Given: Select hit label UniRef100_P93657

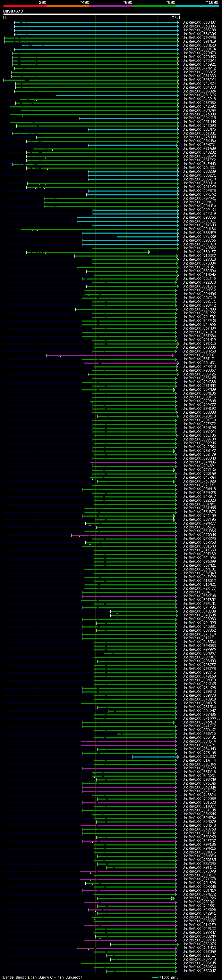Looking at the screenshot, I should pyautogui.click(x=199, y=921).
